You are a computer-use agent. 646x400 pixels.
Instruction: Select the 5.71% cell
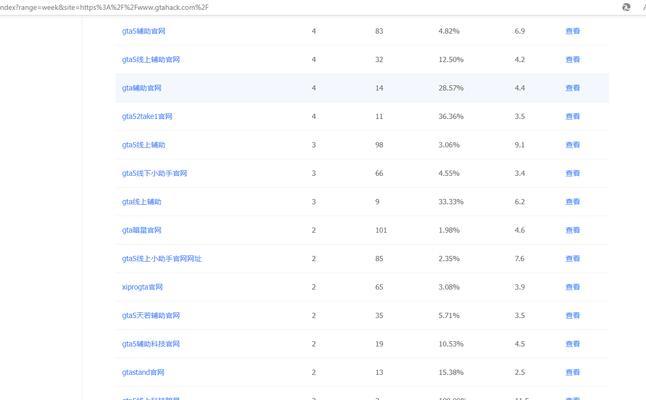pos(449,315)
